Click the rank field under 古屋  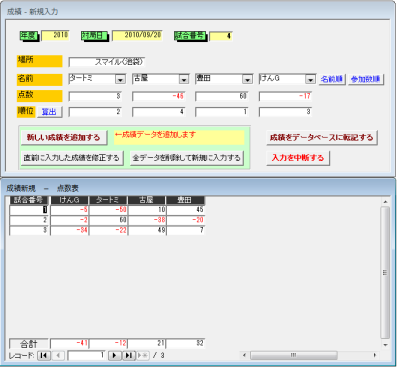click(x=158, y=112)
